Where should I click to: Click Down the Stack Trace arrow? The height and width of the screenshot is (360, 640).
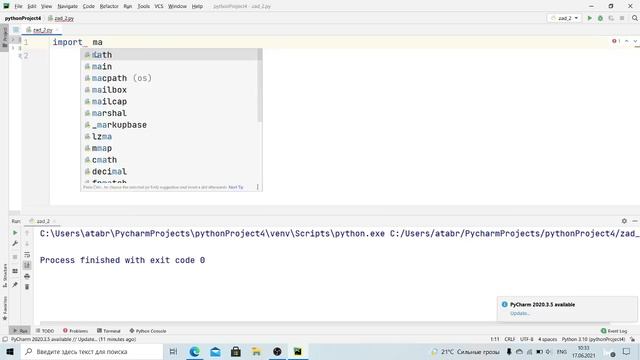coord(27,244)
